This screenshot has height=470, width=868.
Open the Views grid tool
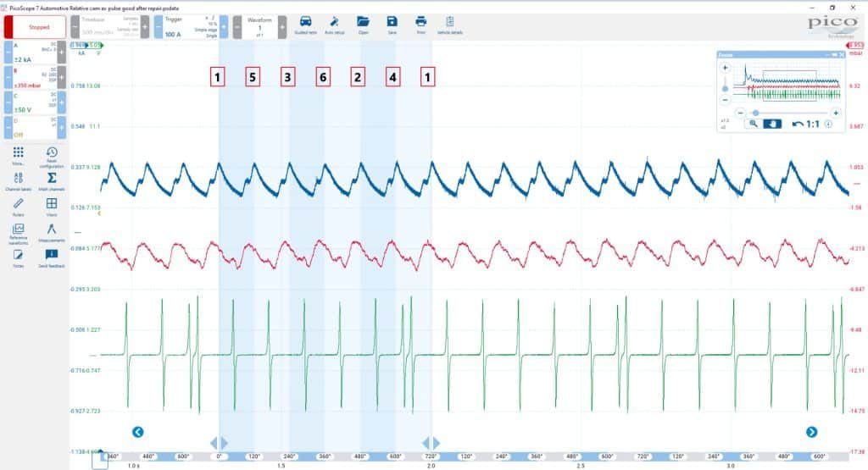click(x=52, y=207)
